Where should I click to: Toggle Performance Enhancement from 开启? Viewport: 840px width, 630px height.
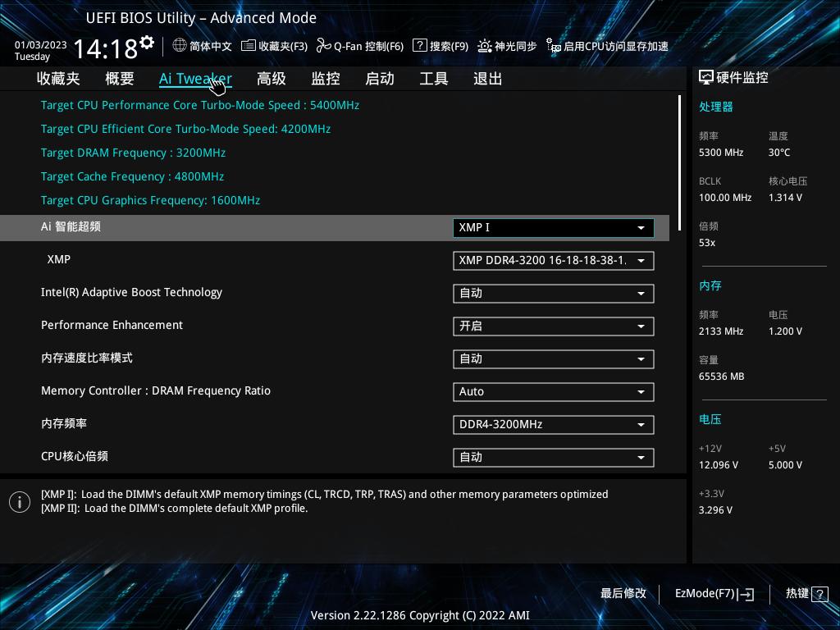(553, 326)
